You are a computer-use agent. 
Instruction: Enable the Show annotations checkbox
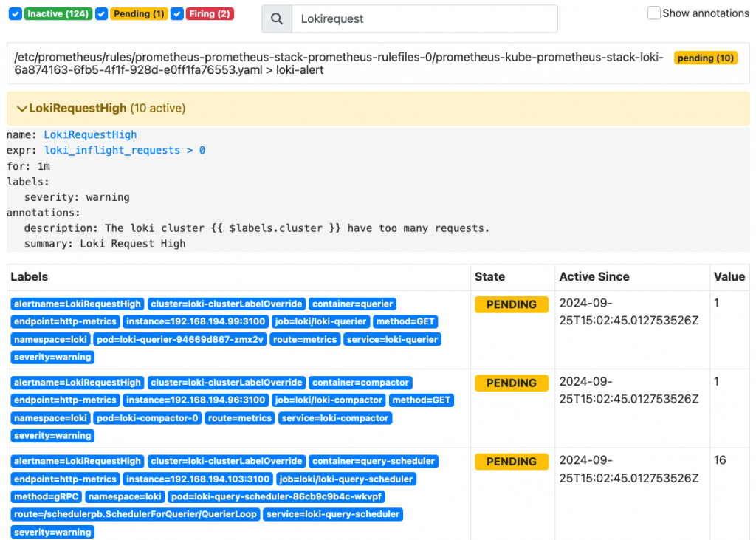(653, 13)
